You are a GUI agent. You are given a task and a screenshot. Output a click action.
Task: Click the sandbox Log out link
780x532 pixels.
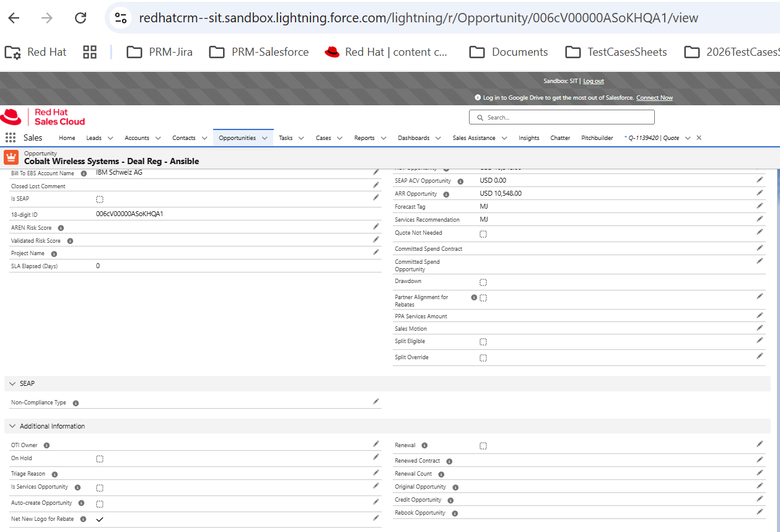pos(594,81)
